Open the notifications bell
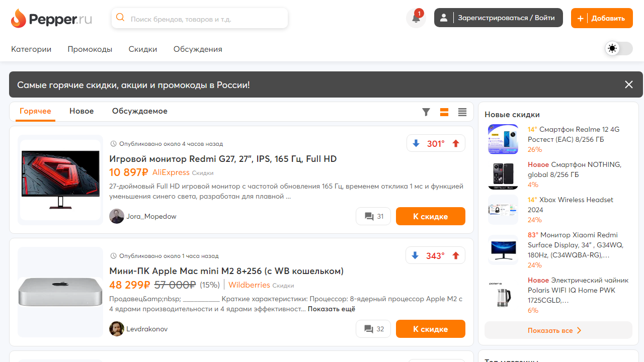 point(416,18)
